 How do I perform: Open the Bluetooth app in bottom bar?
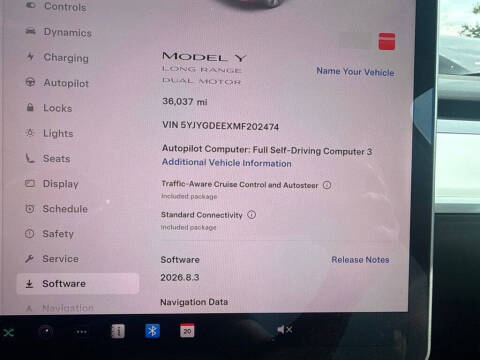(152, 331)
